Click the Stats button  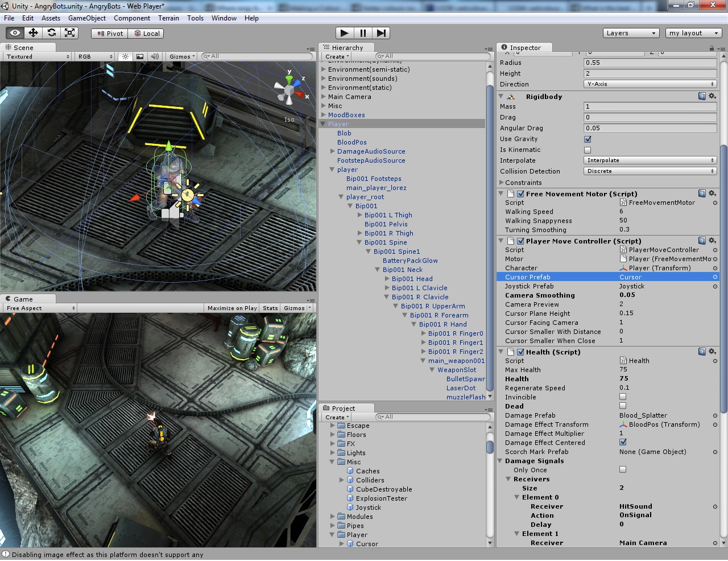pyautogui.click(x=270, y=308)
